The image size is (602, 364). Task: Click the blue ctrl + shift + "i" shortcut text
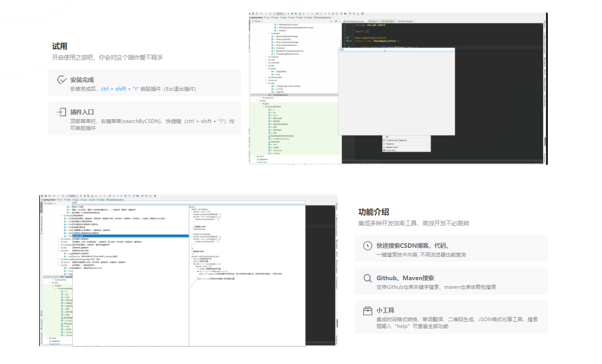click(119, 89)
